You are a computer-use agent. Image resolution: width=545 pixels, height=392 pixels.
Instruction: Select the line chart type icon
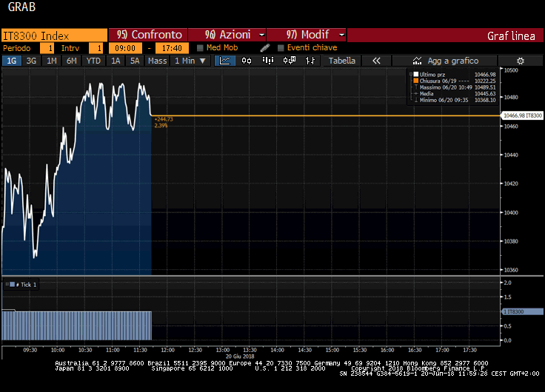pos(225,61)
